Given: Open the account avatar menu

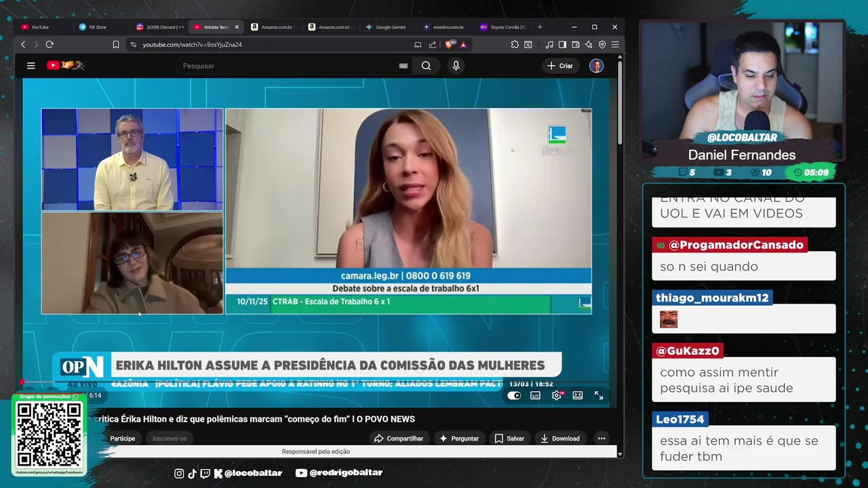Looking at the screenshot, I should pyautogui.click(x=596, y=66).
